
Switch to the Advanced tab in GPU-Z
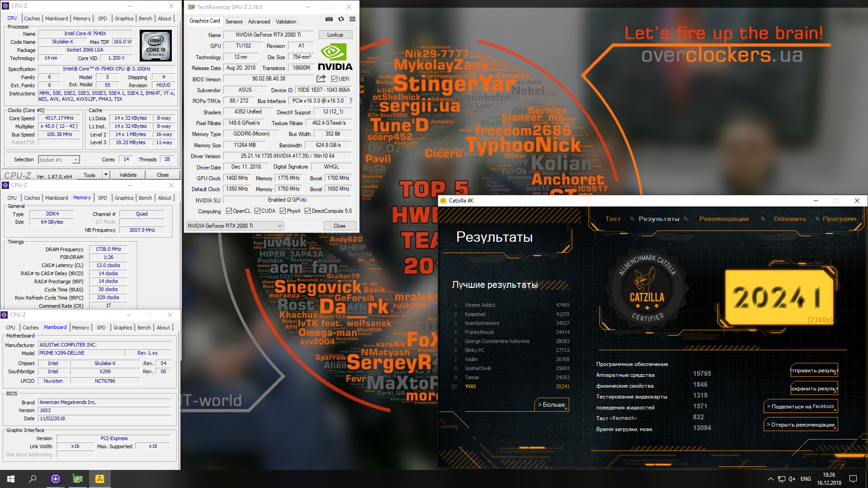click(259, 22)
